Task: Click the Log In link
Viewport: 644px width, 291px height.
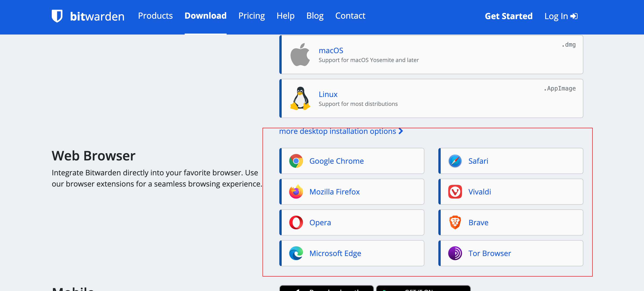Action: tap(561, 16)
